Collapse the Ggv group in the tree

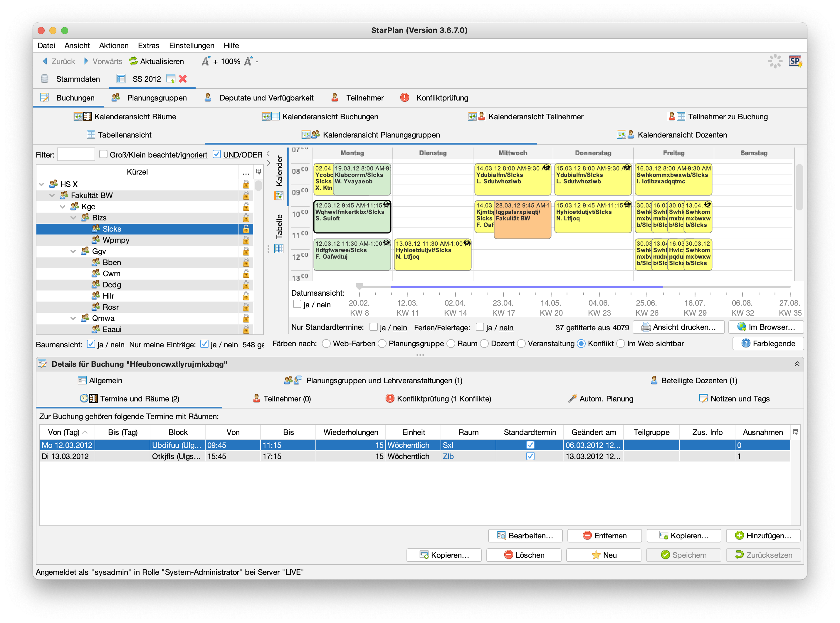coord(73,251)
